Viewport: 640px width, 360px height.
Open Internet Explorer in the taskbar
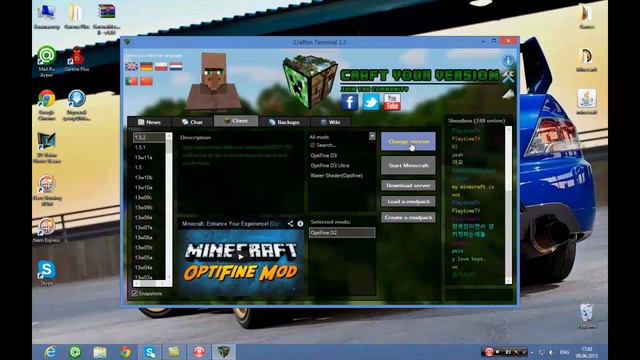click(50, 352)
